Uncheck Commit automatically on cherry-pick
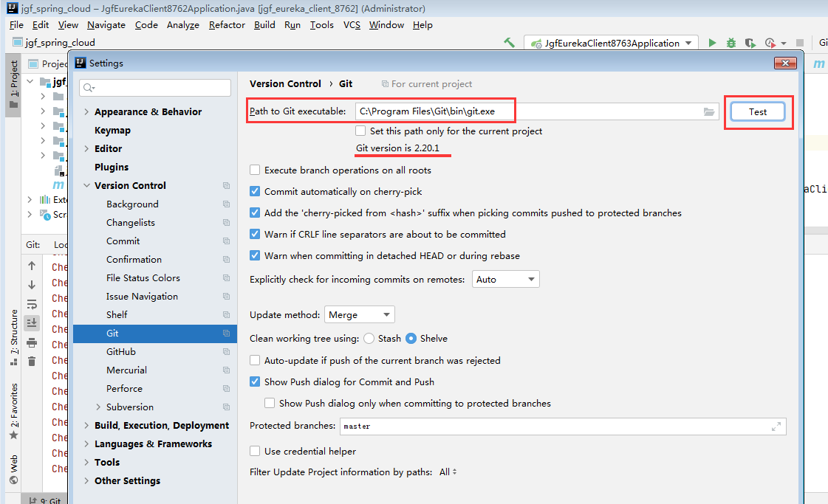Viewport: 828px width, 504px height. [x=255, y=192]
